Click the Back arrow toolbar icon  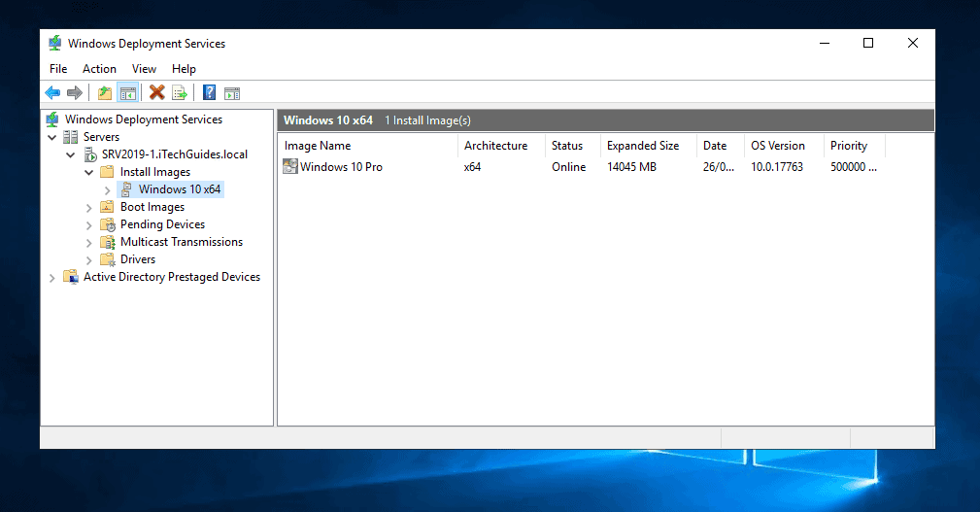coord(52,93)
